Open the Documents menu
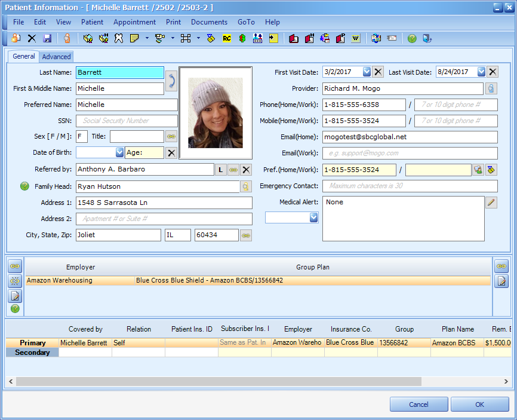The width and height of the screenshot is (517, 420). click(x=209, y=22)
